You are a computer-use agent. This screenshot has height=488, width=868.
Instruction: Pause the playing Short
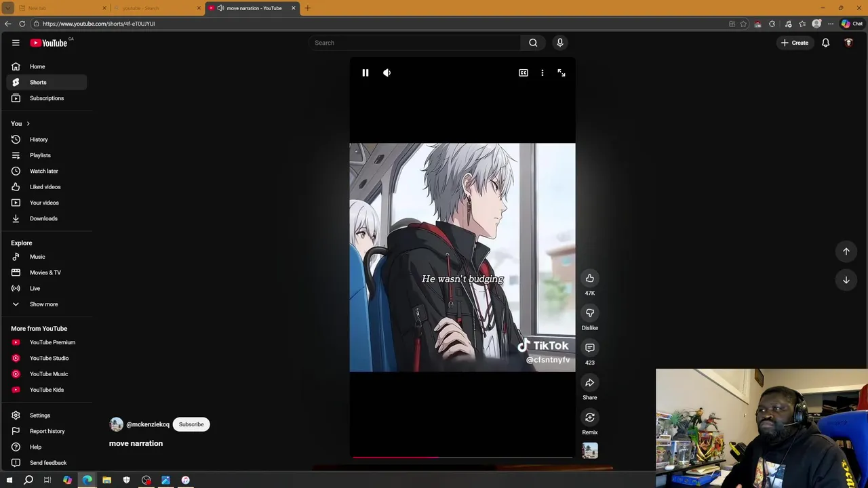[x=366, y=73]
